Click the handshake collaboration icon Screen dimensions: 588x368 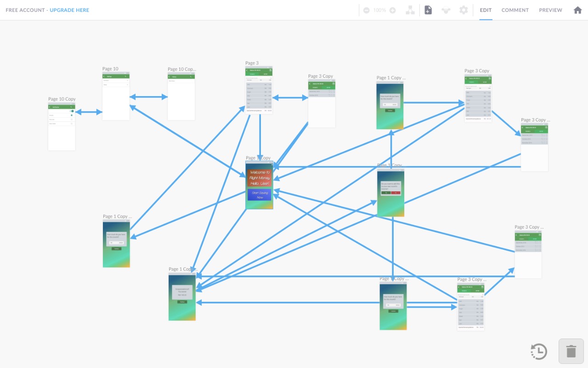(x=446, y=10)
